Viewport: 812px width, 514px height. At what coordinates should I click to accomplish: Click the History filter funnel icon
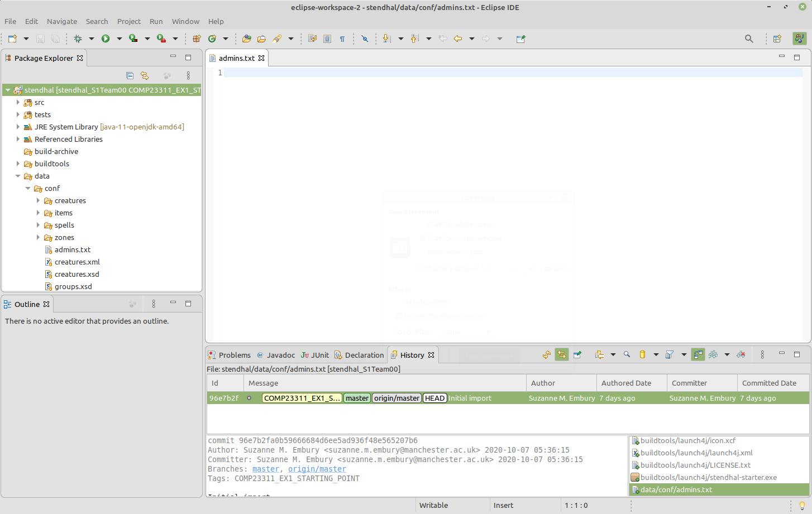tap(670, 354)
